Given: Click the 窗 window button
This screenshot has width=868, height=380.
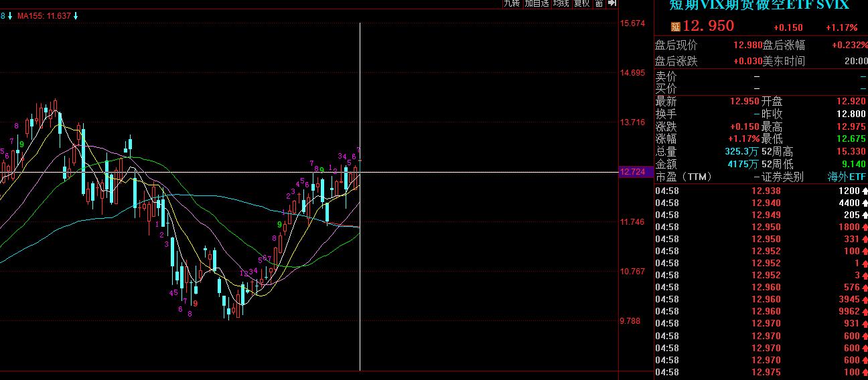Looking at the screenshot, I should (599, 3).
